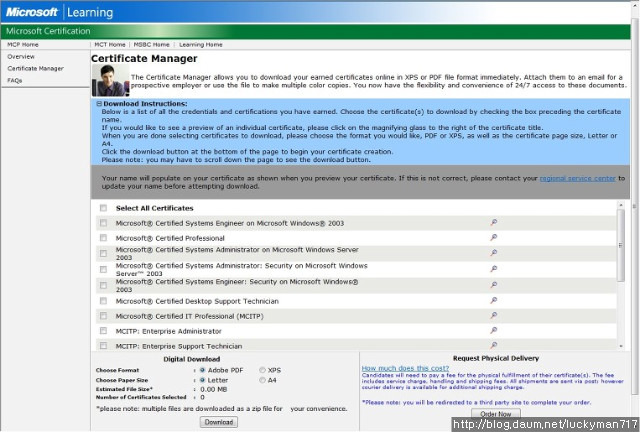Open Certificate Manager in sidebar

coord(36,68)
